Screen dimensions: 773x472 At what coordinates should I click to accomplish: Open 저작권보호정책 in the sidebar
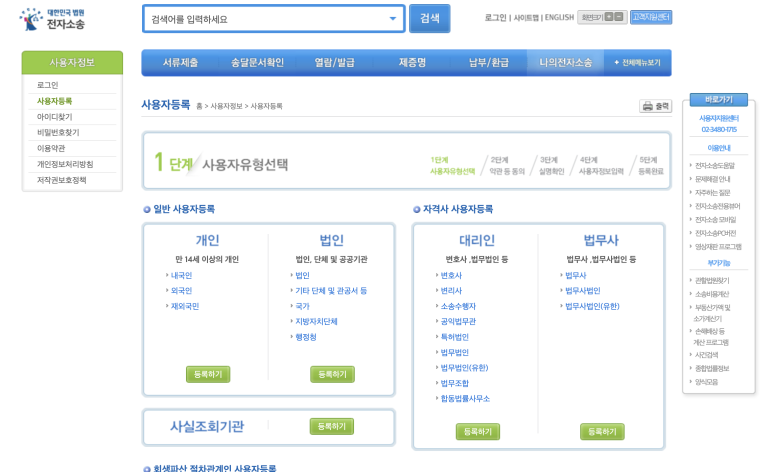coord(61,180)
